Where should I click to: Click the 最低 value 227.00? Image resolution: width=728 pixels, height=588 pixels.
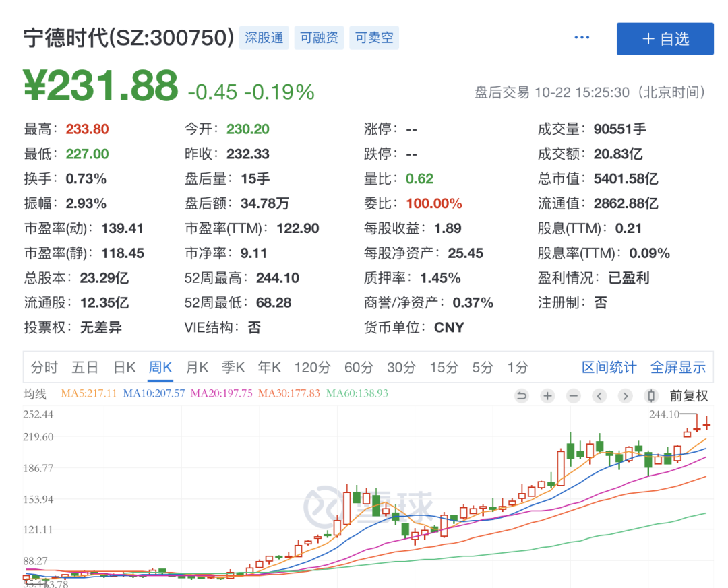point(87,154)
